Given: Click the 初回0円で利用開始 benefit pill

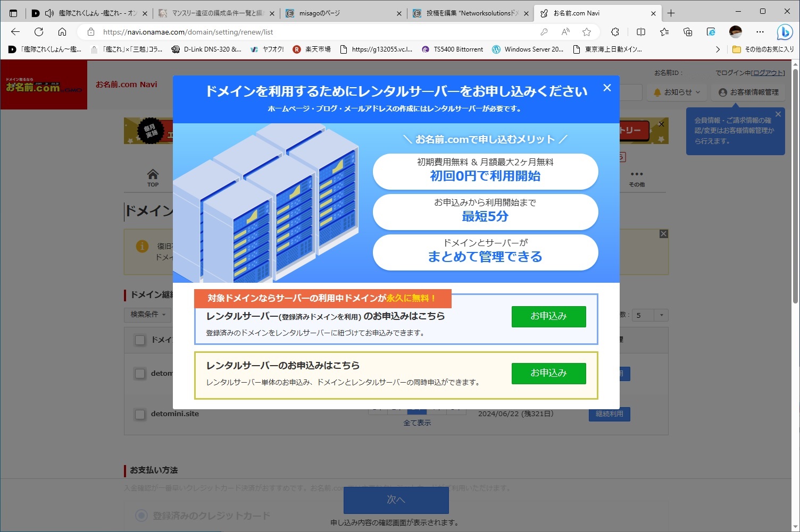Looking at the screenshot, I should (485, 171).
